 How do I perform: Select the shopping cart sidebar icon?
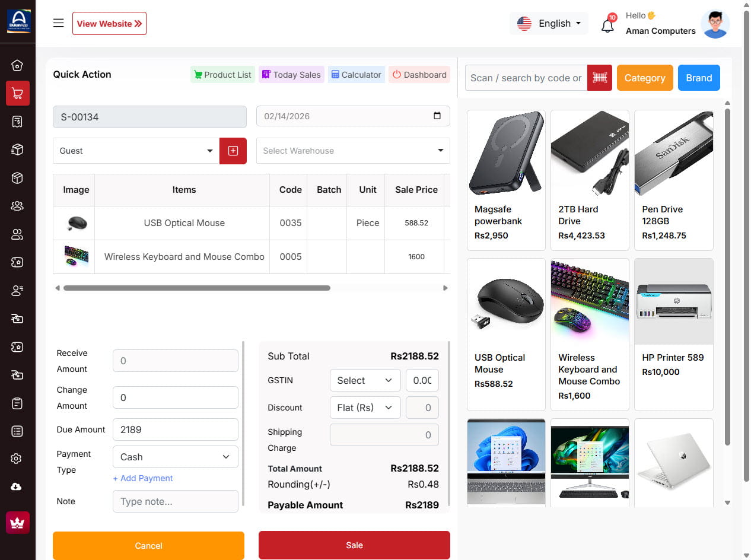[x=17, y=93]
